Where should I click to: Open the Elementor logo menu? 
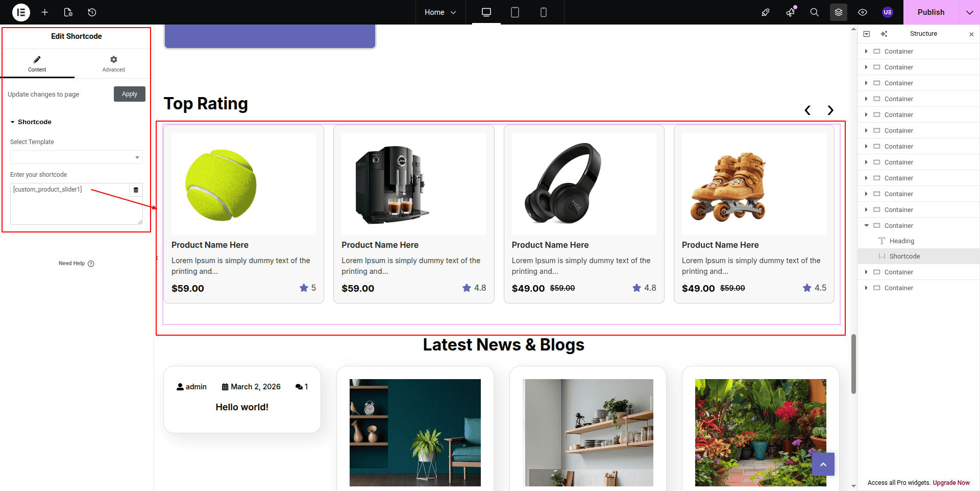click(21, 12)
